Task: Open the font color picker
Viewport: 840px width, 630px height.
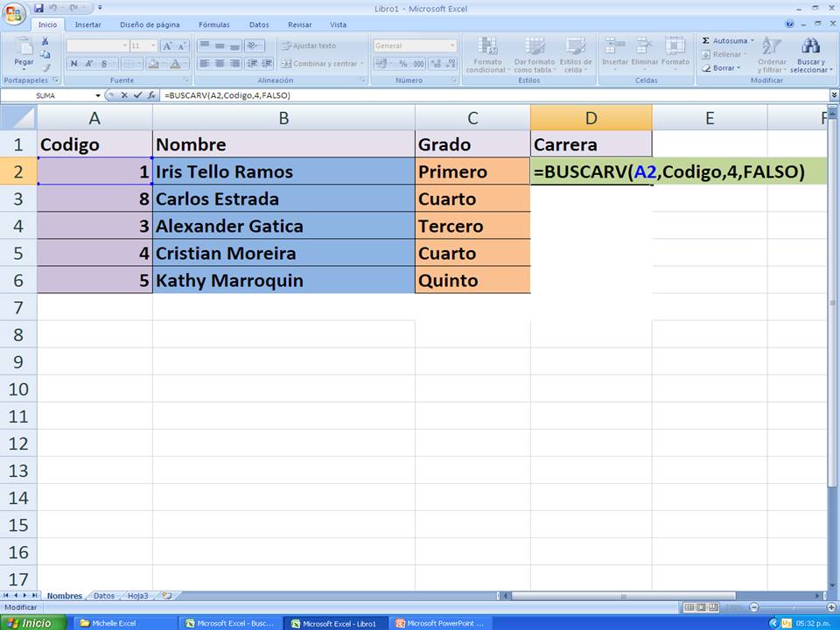Action: pyautogui.click(x=175, y=63)
